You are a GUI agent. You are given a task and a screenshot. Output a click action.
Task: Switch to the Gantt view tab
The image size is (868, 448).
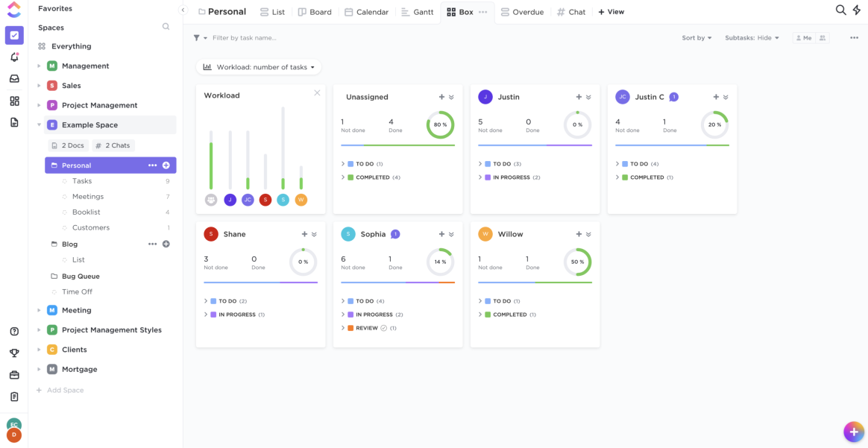(417, 12)
